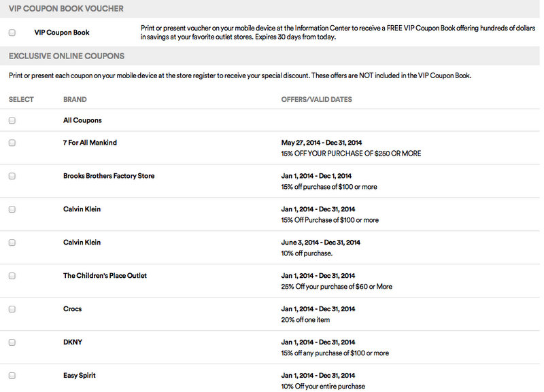Click the "20% off one item" offer
544x392 pixels.
305,320
